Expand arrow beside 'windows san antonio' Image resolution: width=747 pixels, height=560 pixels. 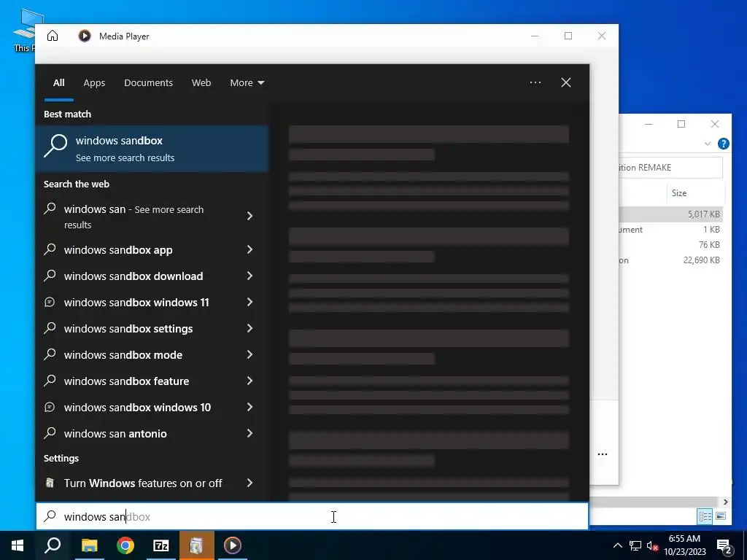[249, 433]
